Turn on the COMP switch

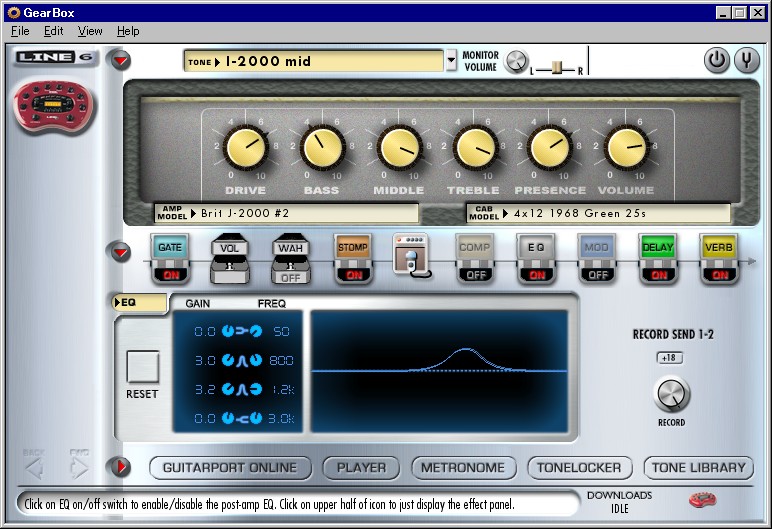(x=475, y=274)
